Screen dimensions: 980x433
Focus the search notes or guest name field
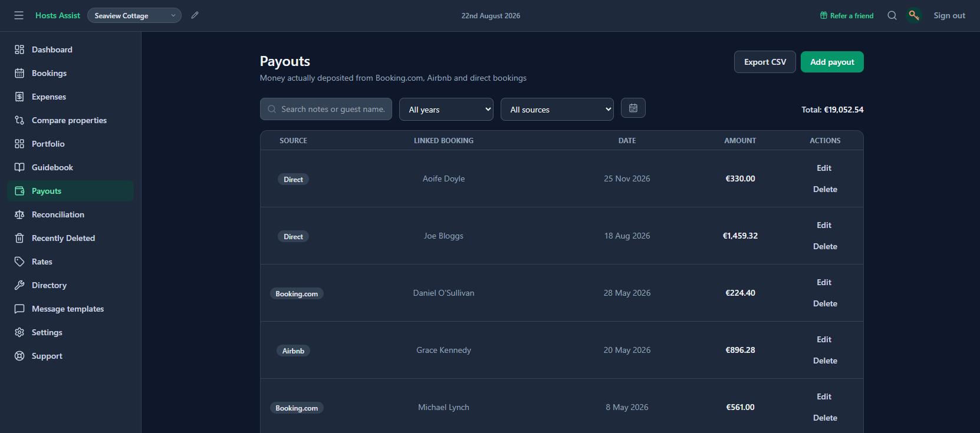pyautogui.click(x=326, y=109)
